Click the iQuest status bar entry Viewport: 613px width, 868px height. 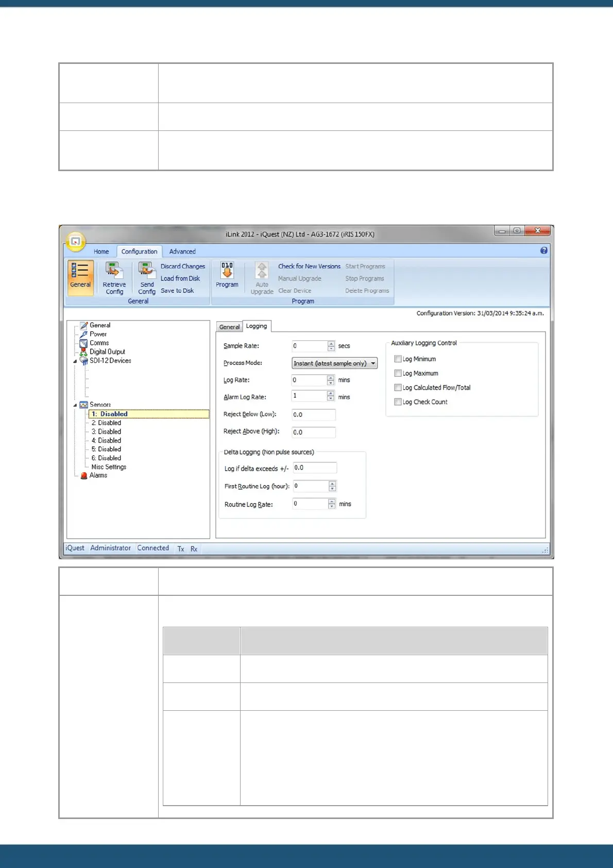[75, 548]
